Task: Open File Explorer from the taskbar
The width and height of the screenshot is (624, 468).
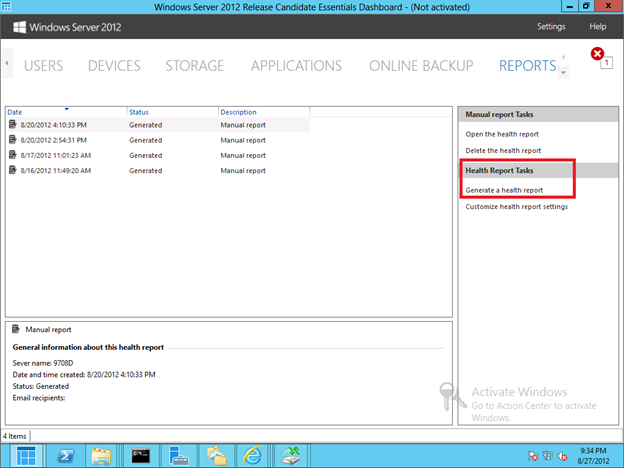Action: (x=101, y=456)
